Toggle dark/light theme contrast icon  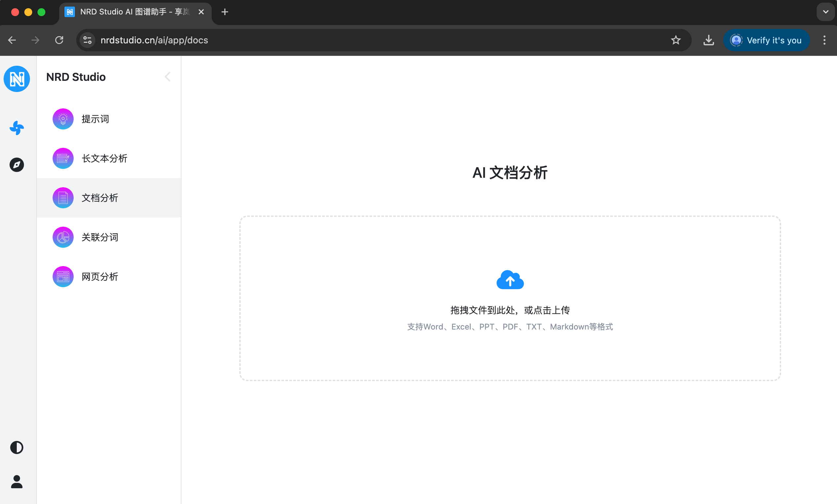[x=17, y=447]
